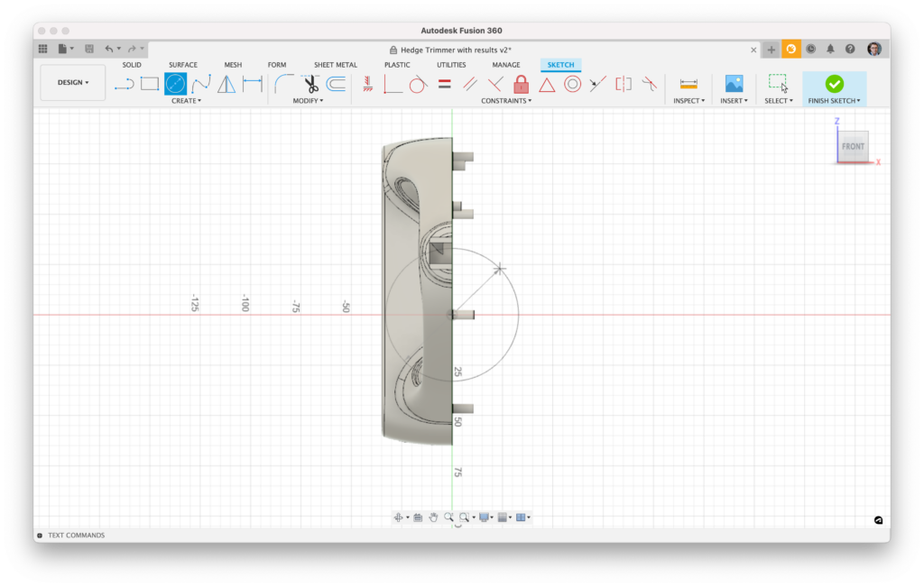Expand the MODIFY dropdown
Image resolution: width=924 pixels, height=587 pixels.
click(308, 101)
